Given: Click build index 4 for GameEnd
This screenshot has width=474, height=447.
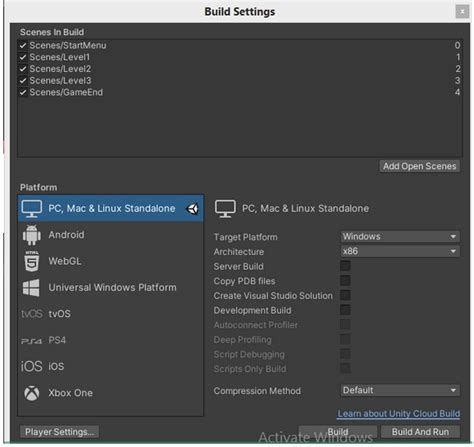Looking at the screenshot, I should 457,92.
